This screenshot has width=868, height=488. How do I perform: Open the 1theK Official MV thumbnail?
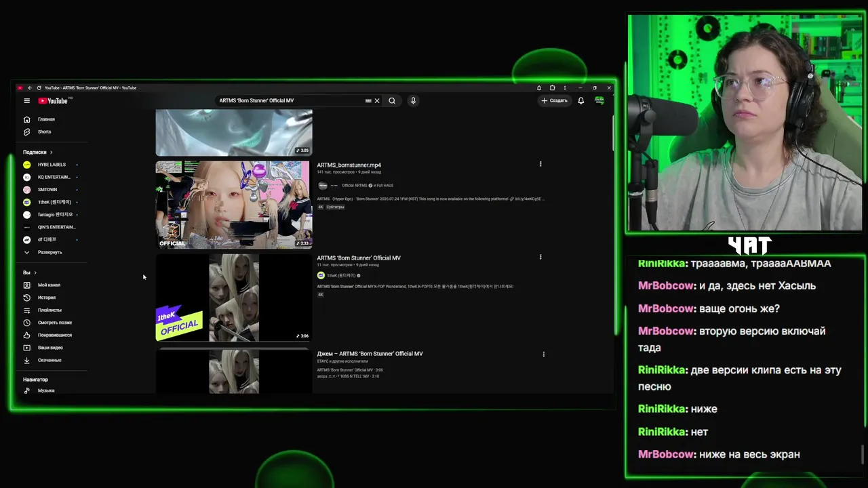(x=234, y=298)
